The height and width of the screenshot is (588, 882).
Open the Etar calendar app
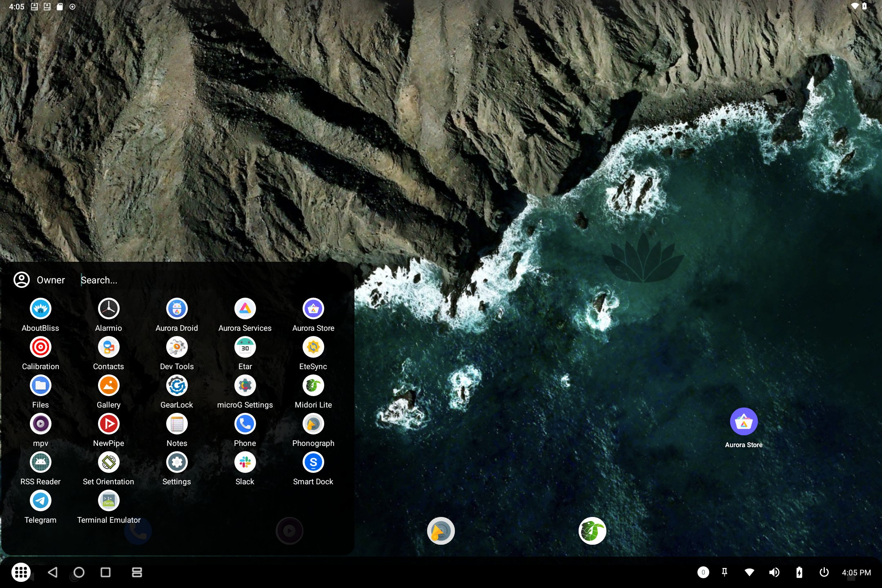point(245,347)
